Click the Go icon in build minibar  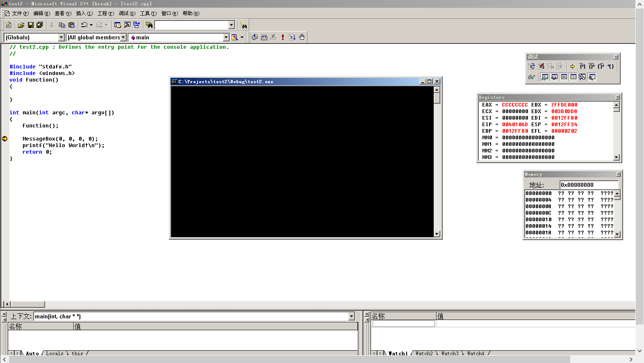point(292,37)
